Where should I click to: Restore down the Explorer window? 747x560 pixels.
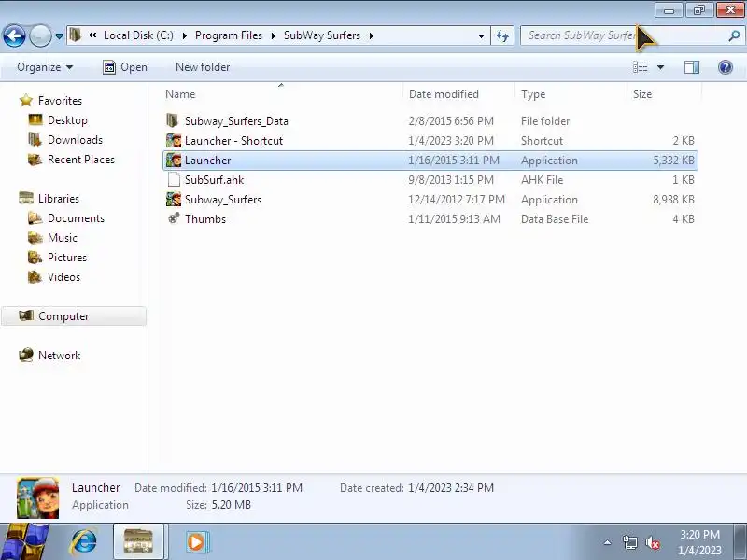tap(699, 9)
